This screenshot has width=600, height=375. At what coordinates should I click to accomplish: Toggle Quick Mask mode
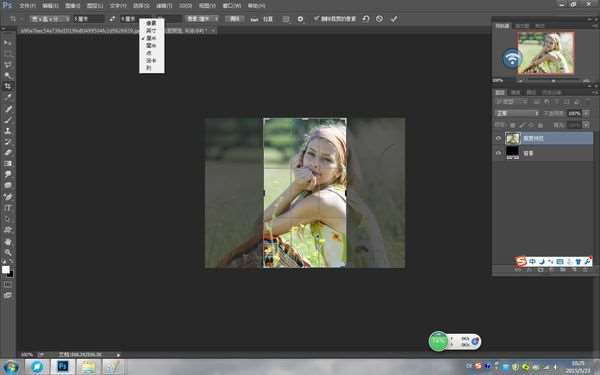(8, 284)
